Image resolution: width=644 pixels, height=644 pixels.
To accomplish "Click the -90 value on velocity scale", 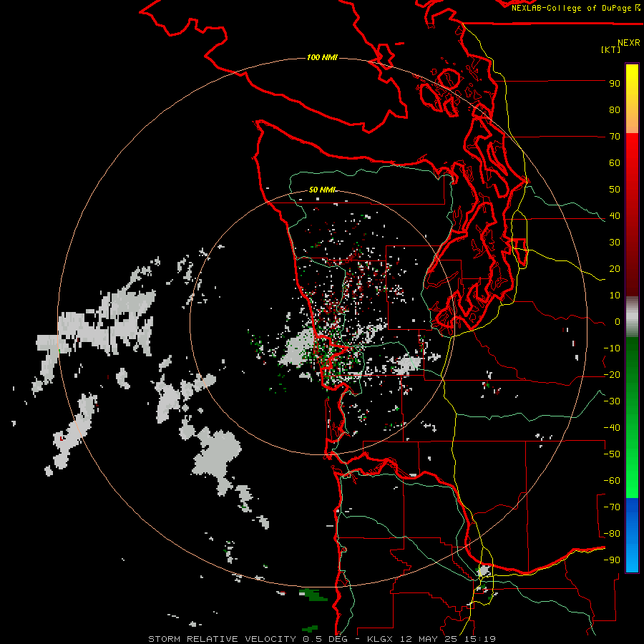I will pyautogui.click(x=612, y=560).
